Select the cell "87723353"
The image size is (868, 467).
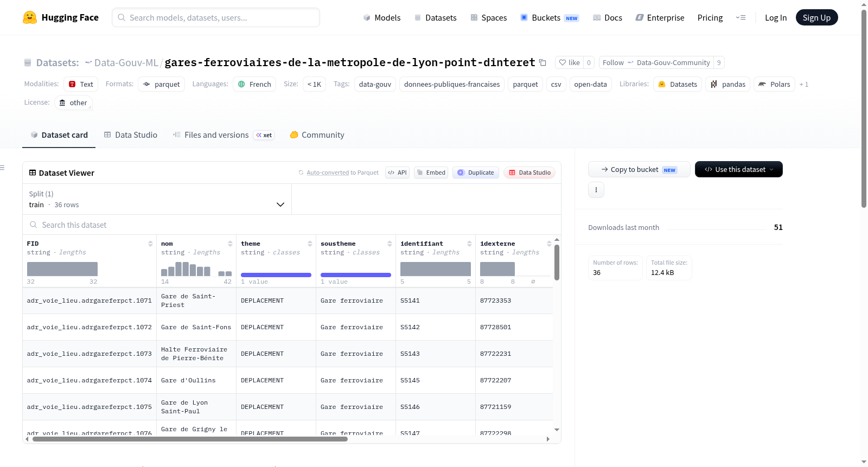514,300
